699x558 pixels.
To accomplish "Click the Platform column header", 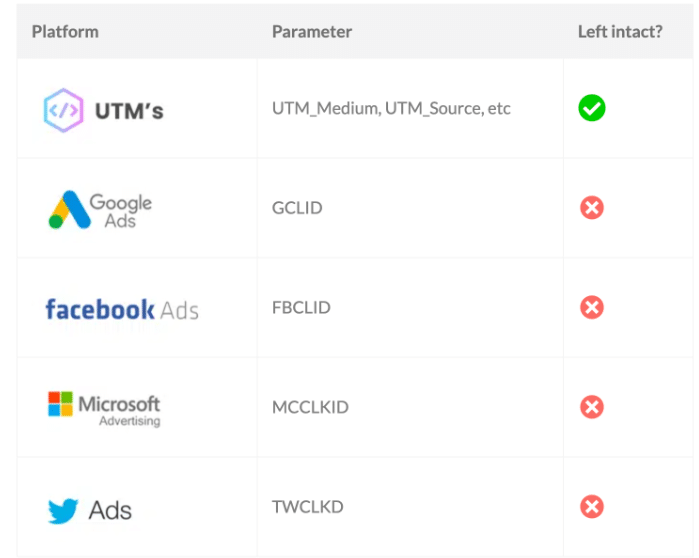I will point(65,32).
